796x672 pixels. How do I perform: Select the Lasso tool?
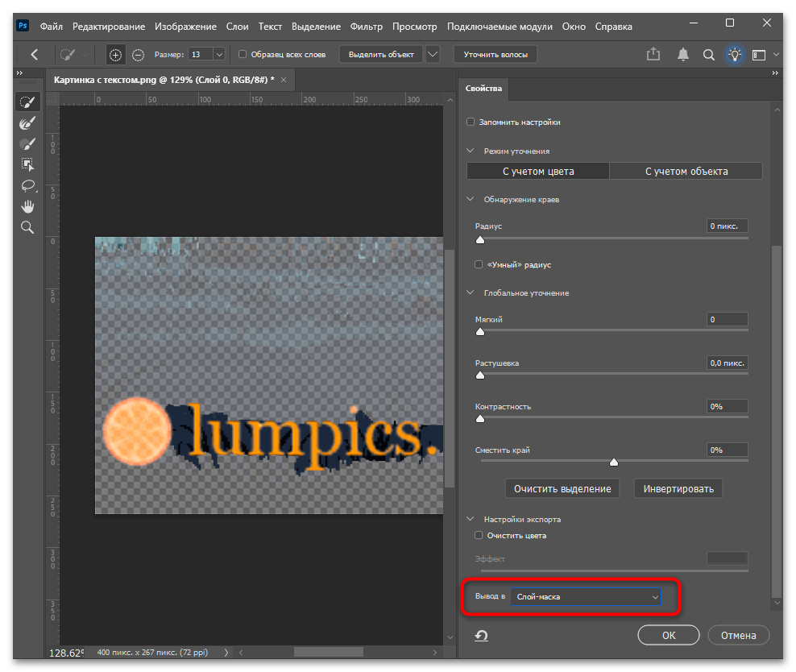[x=27, y=185]
